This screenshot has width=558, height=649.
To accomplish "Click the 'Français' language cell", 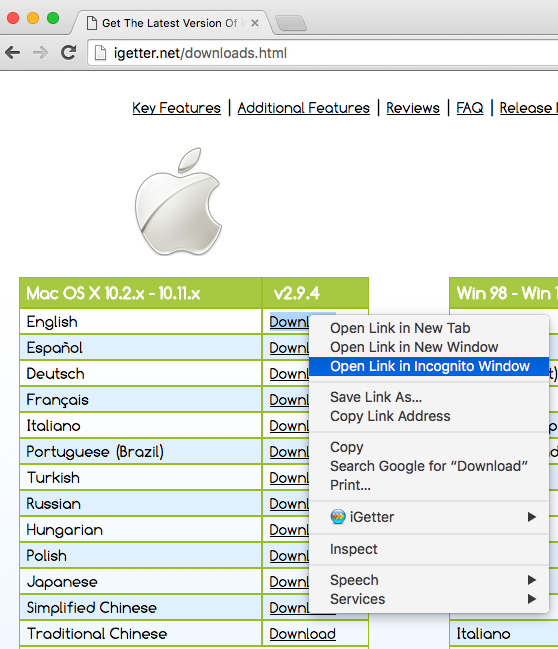I will coord(141,400).
